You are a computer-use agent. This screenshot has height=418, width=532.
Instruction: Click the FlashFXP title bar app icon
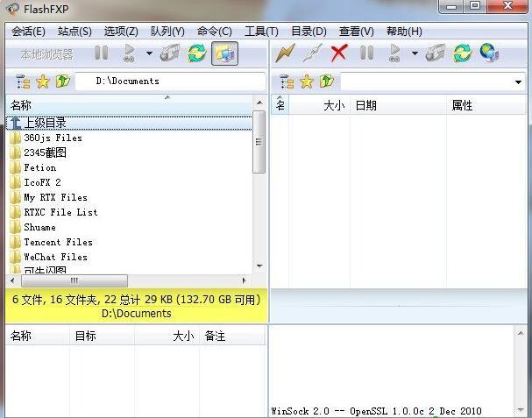coord(13,9)
